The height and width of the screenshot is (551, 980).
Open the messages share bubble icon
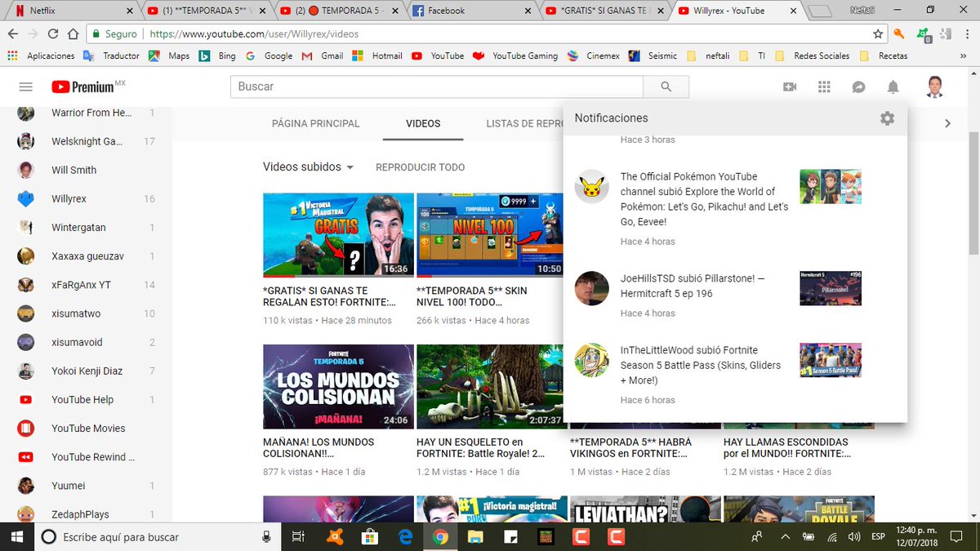pyautogui.click(x=858, y=87)
